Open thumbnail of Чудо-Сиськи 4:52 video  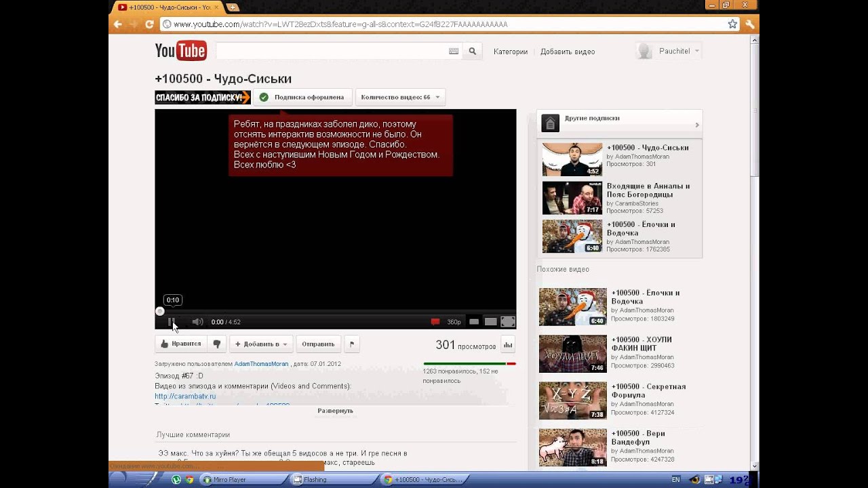click(572, 160)
